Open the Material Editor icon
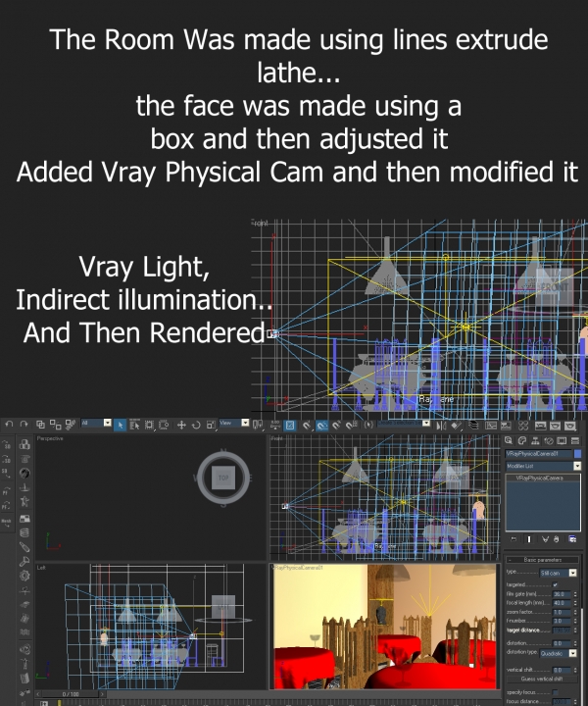Screen dimensions: 588x706 coord(523,425)
